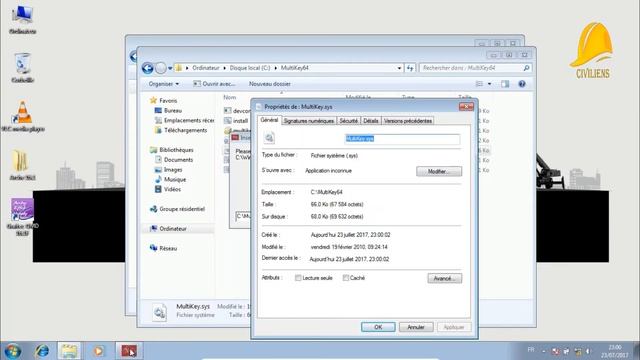Click the Explorer forward arrow button
This screenshot has height=360, width=640.
pos(161,68)
